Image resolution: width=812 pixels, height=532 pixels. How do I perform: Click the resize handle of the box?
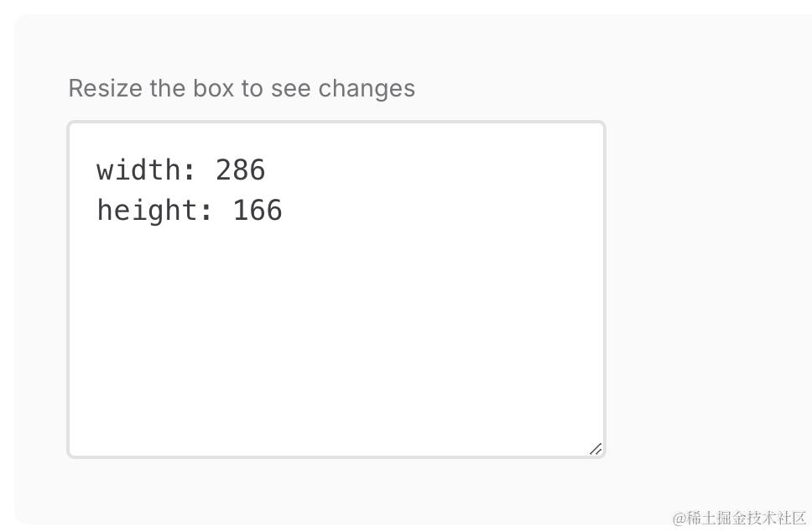pyautogui.click(x=596, y=449)
